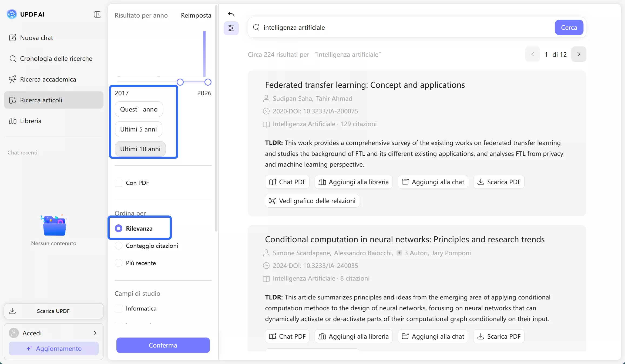Click the 2026 end handle of the year slider
The height and width of the screenshot is (364, 625).
208,82
